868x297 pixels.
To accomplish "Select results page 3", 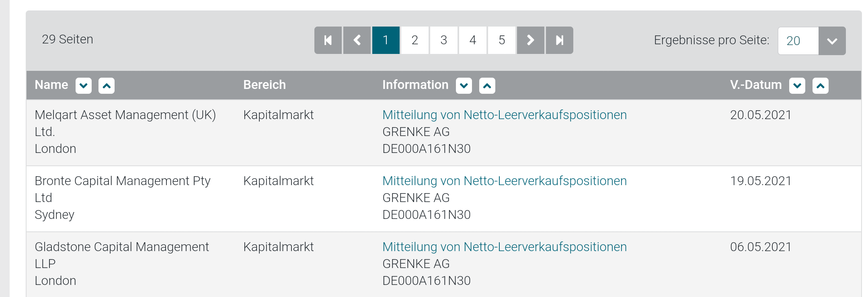I will point(443,40).
